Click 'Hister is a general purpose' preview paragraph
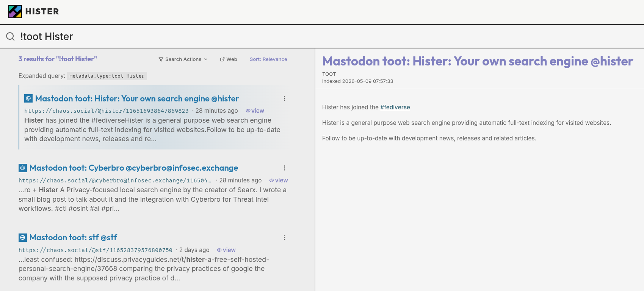Screen dimensions: 644x291 pos(467,123)
